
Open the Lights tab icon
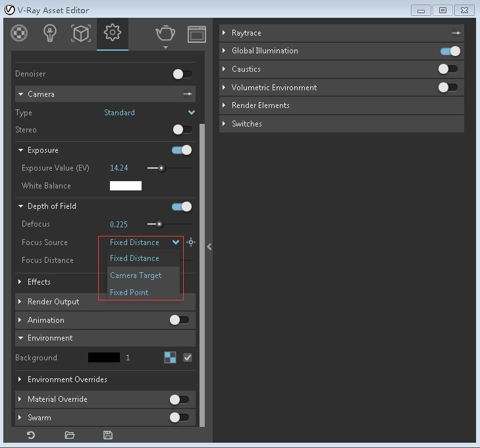click(50, 33)
